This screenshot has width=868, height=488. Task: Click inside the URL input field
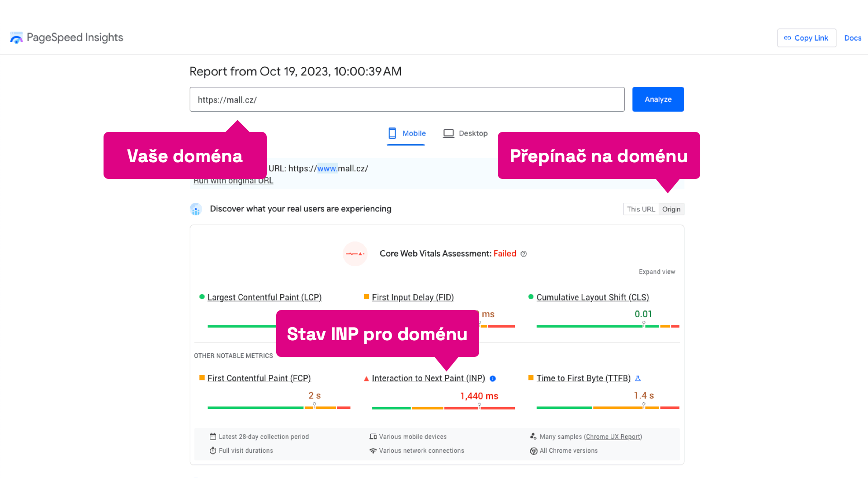(407, 99)
